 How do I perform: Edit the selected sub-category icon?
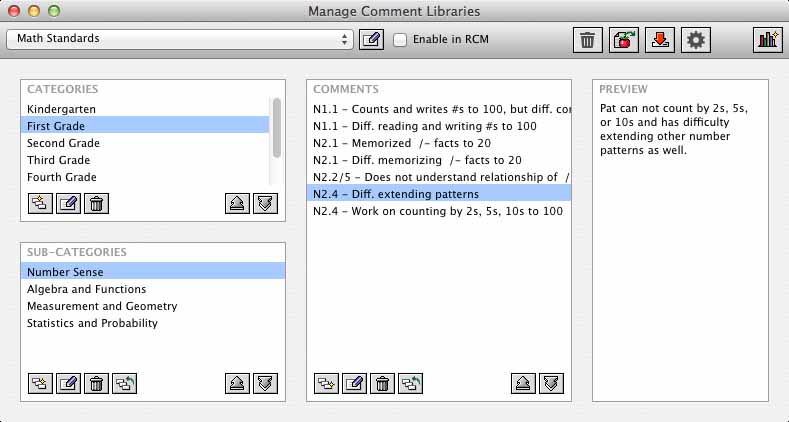point(68,384)
